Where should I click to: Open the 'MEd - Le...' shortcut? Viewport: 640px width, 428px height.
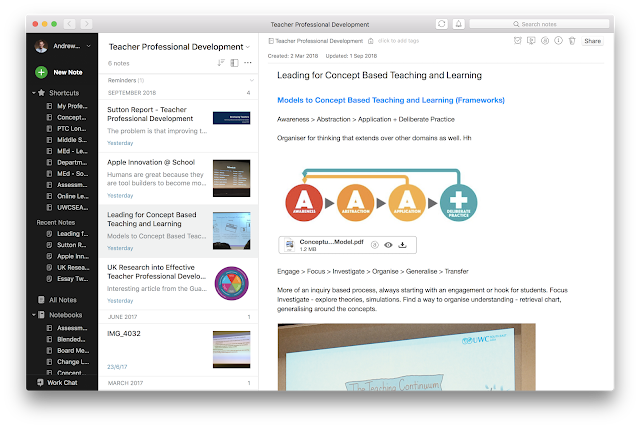point(67,151)
